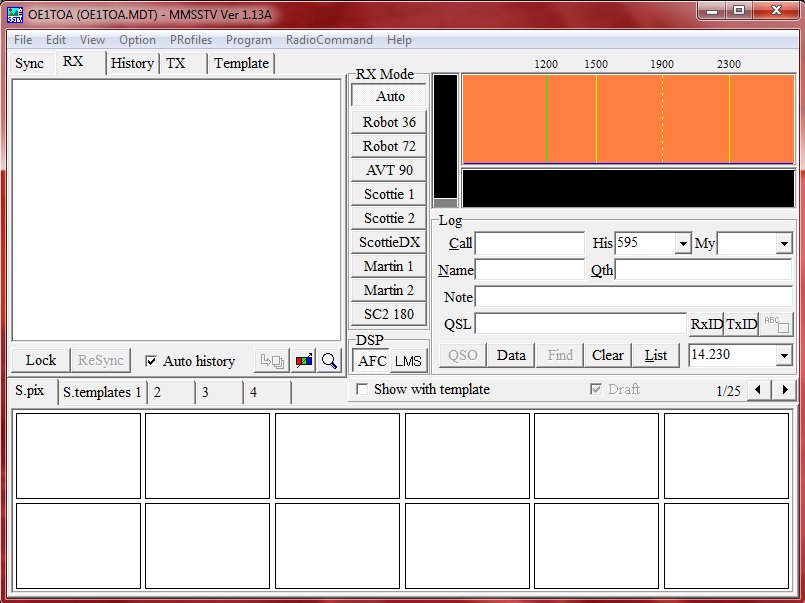The image size is (805, 603).
Task: Switch to the History tab
Action: tap(132, 63)
